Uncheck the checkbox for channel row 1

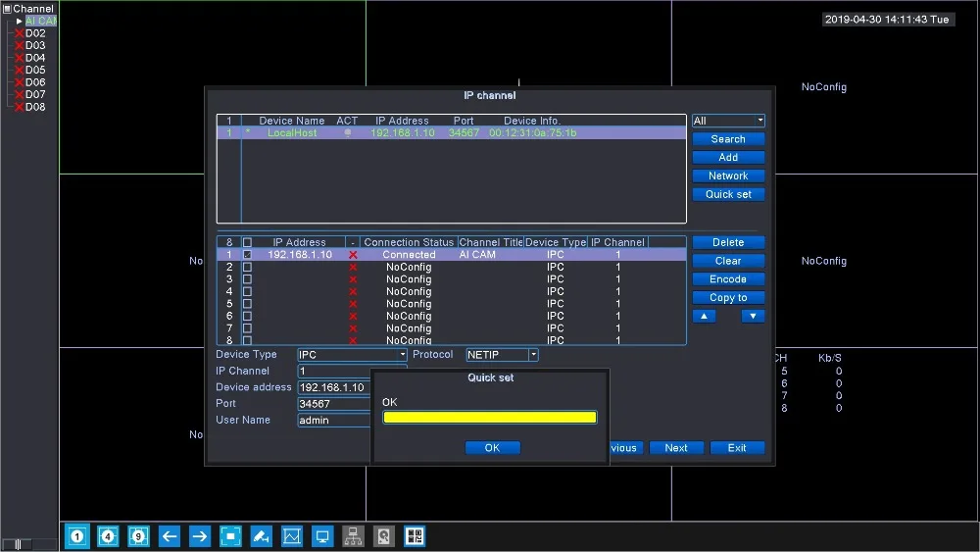[247, 255]
